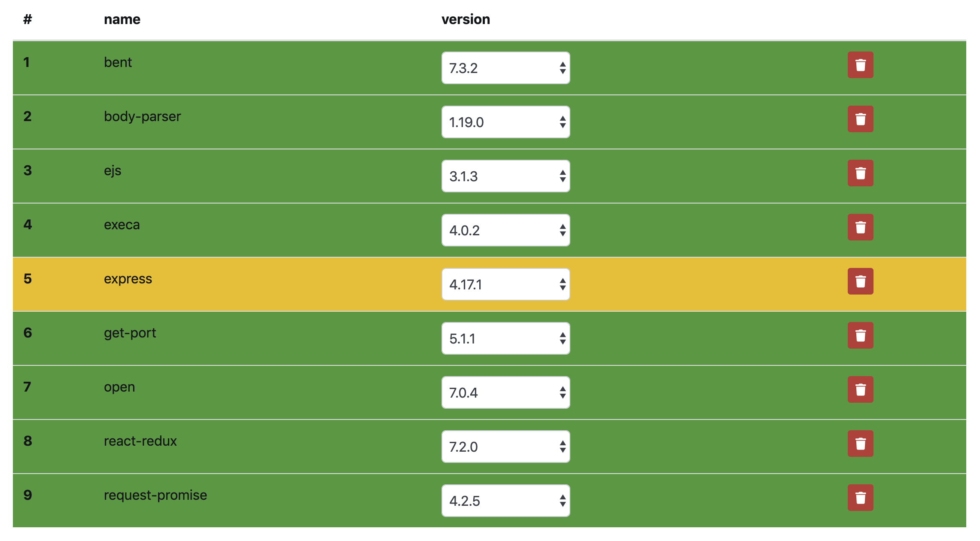Click the name column header
980x541 pixels.
tap(122, 19)
